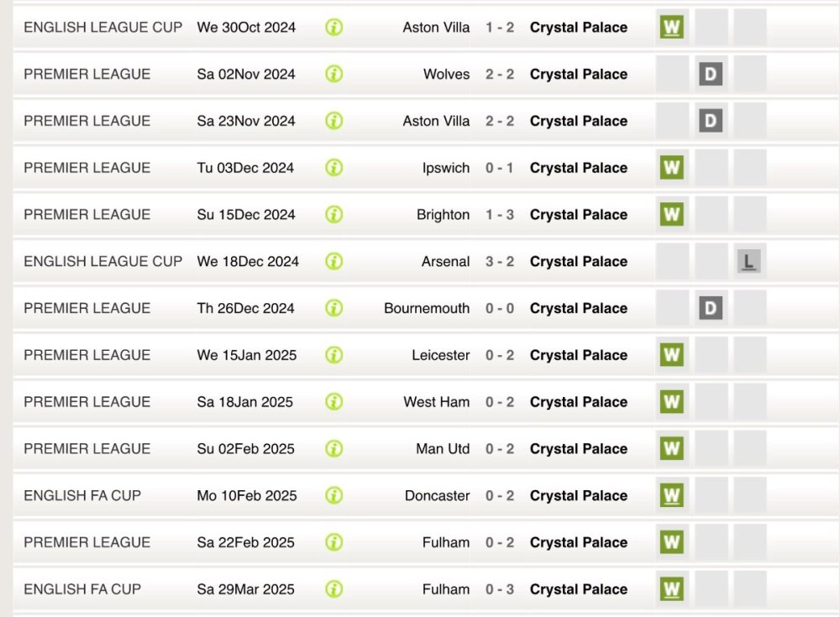840x617 pixels.
Task: Click the W badge on Brighton row
Action: (x=671, y=215)
